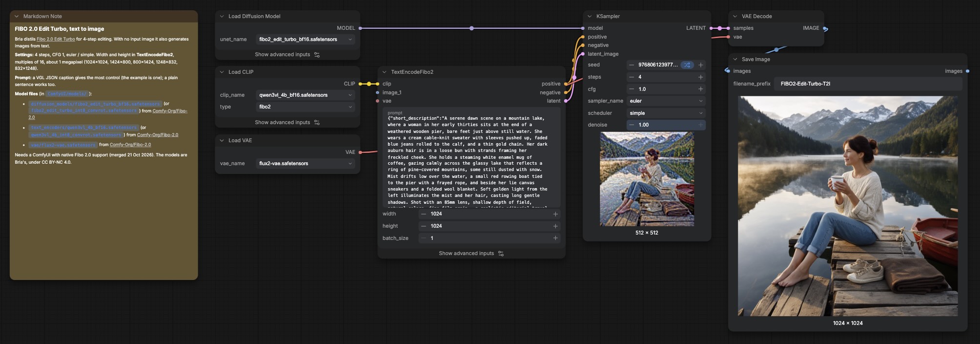
Task: Click the VAE output port on Load VAE
Action: (x=360, y=152)
